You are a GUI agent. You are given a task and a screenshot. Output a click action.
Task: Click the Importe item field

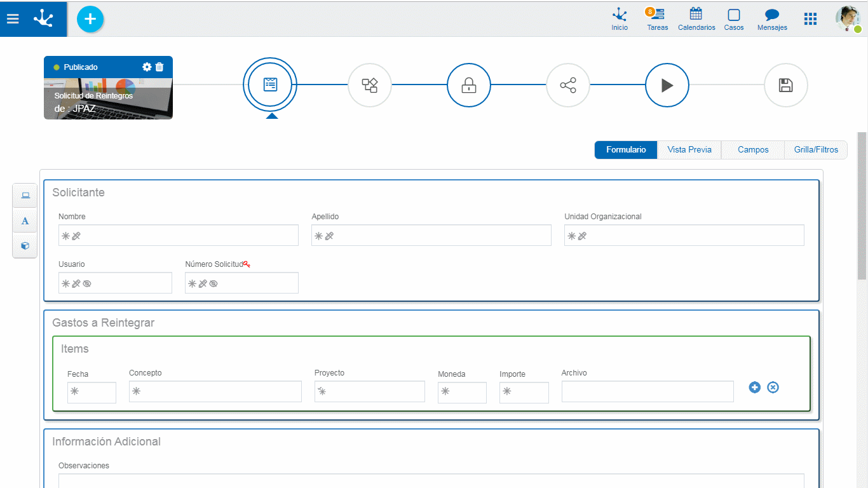coord(524,392)
